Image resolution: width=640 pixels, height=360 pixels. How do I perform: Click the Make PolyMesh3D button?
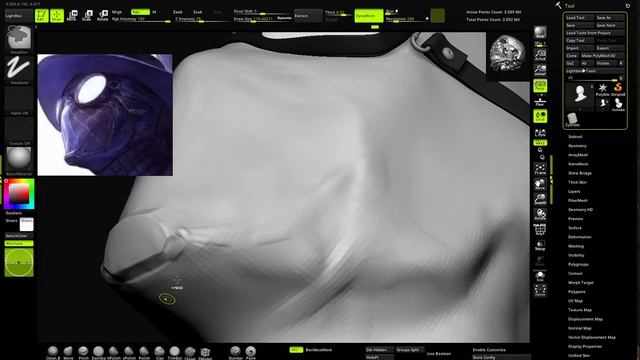pos(602,56)
